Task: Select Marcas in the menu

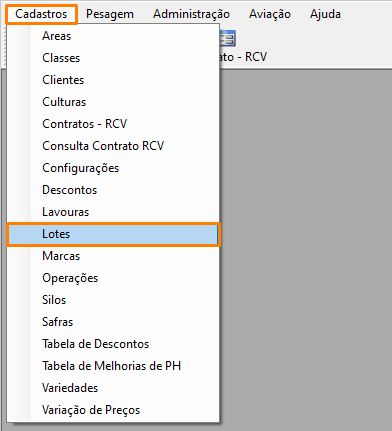Action: tap(113, 256)
